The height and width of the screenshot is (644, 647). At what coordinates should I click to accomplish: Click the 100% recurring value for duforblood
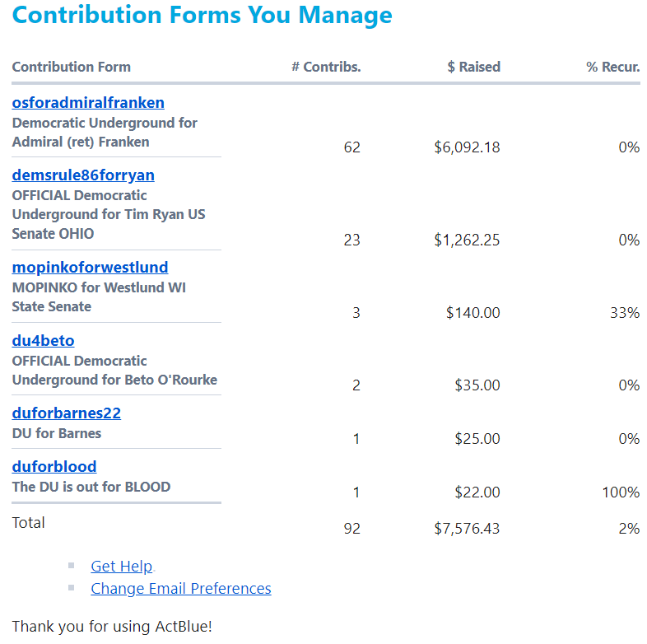pos(621,492)
